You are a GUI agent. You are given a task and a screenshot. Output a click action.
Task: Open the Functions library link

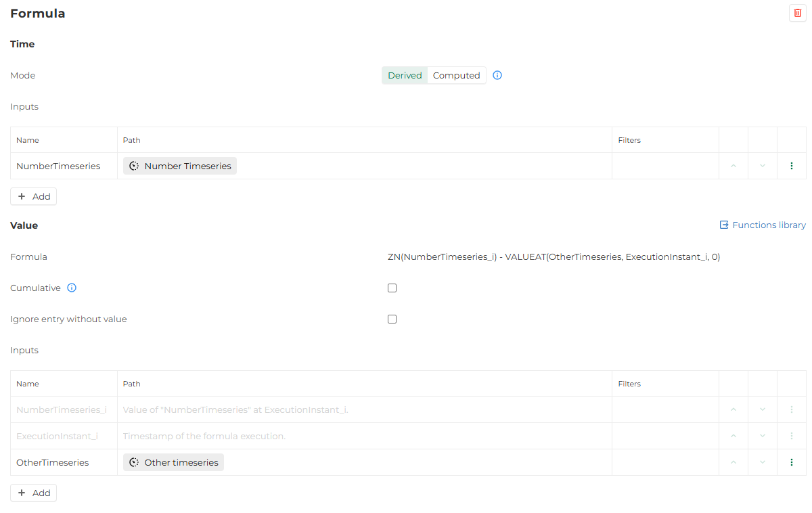click(x=762, y=225)
